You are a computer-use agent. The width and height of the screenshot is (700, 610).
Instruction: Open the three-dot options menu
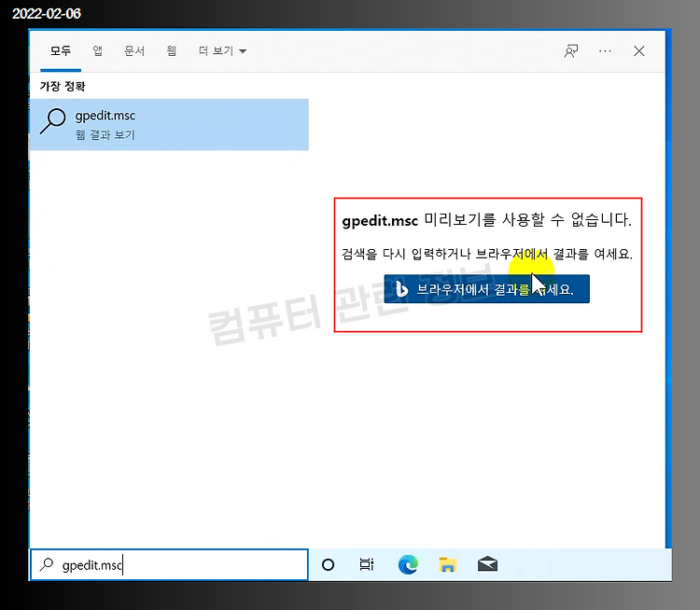coord(605,51)
